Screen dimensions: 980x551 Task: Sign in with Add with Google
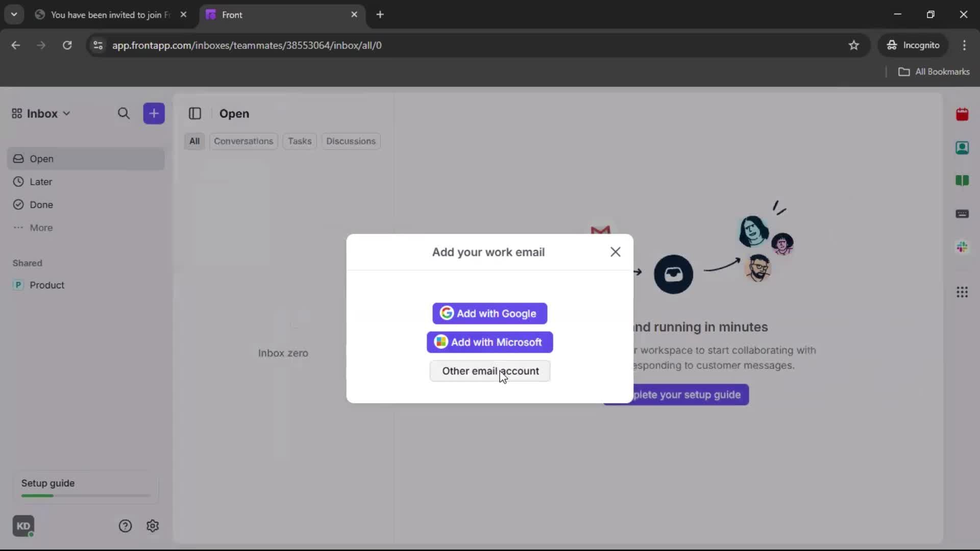pos(489,313)
